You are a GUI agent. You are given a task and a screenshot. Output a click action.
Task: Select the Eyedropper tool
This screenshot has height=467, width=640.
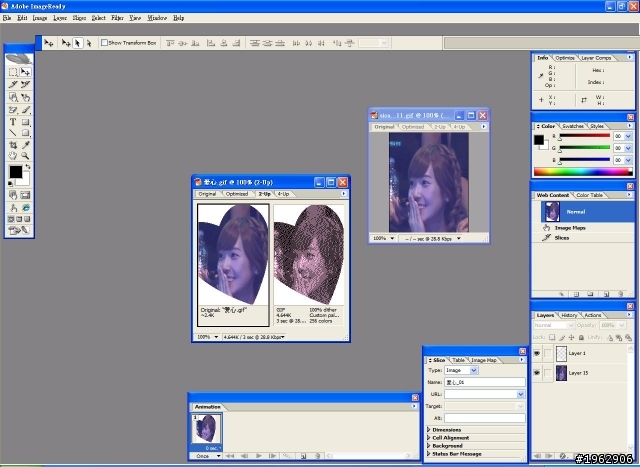click(x=25, y=144)
